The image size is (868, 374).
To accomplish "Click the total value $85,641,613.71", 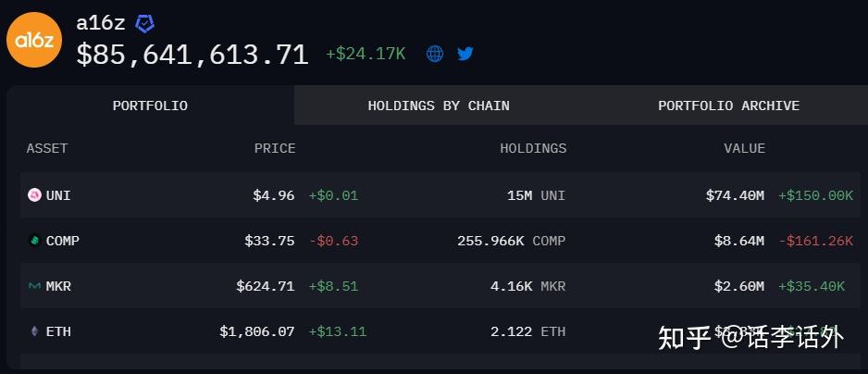I will pyautogui.click(x=192, y=55).
